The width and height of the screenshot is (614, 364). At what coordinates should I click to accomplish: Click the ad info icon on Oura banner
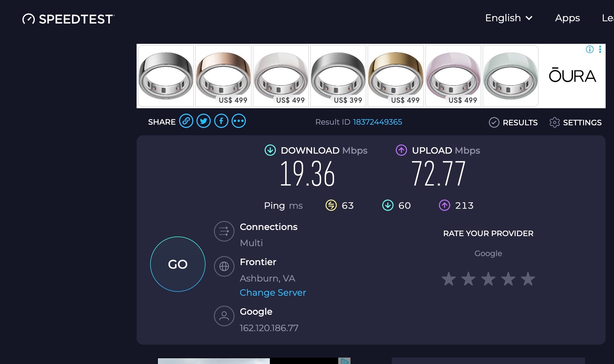pos(589,49)
